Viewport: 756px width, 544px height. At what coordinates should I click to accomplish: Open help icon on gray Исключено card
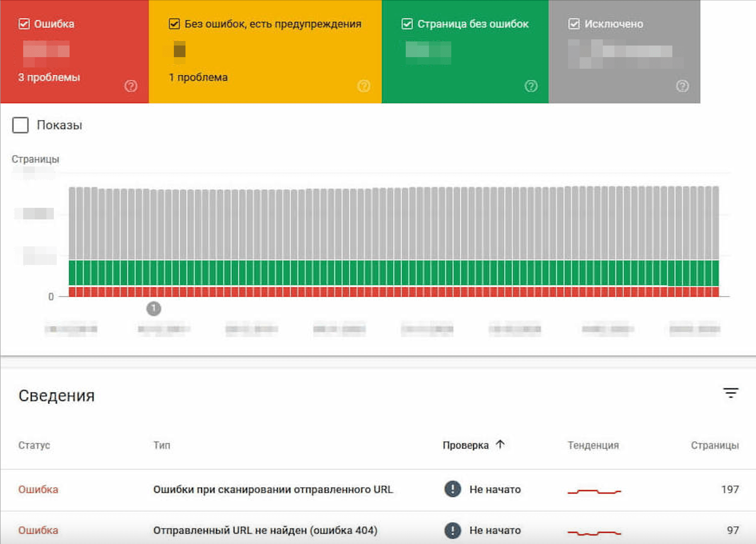point(682,86)
